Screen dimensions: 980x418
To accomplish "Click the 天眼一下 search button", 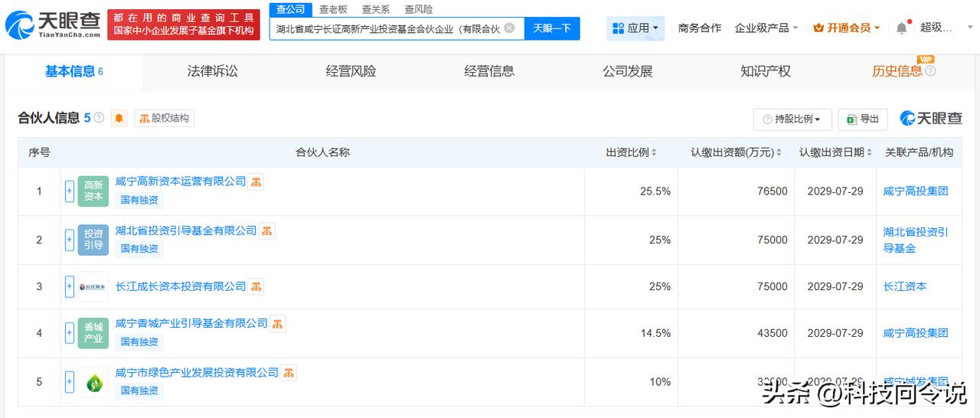I will tap(552, 28).
